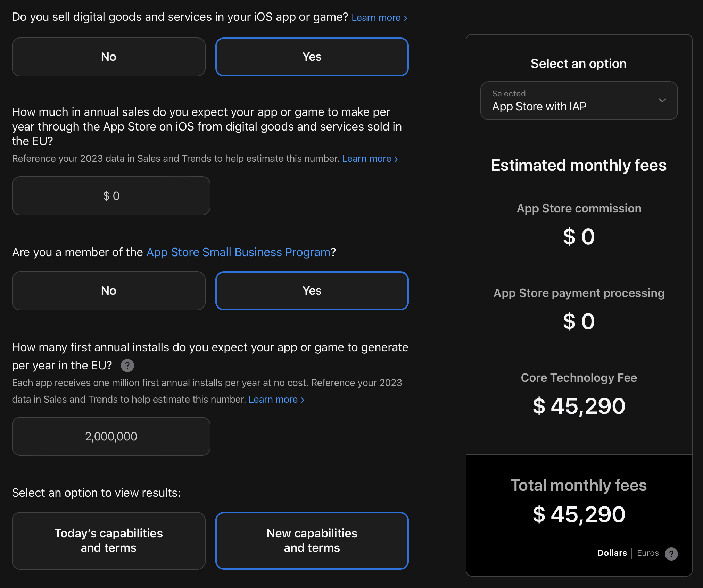Image resolution: width=703 pixels, height=588 pixels.
Task: Click the annual sales dollar amount field
Action: 111,196
